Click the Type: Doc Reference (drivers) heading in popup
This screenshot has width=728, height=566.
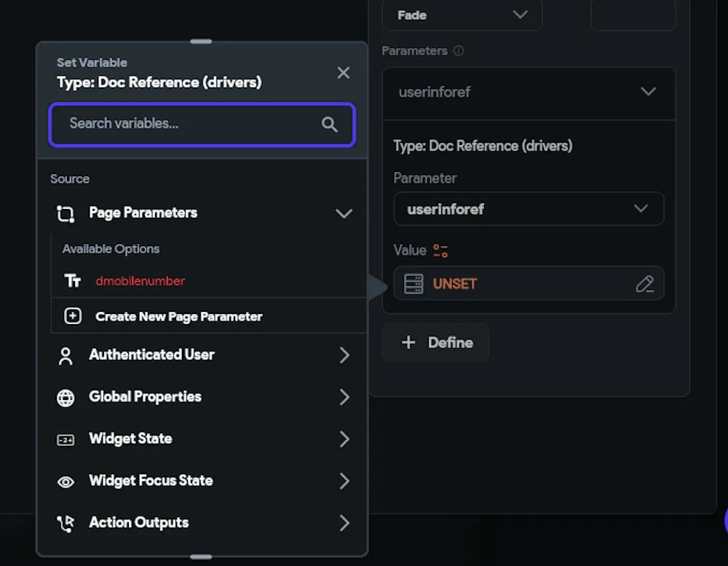[x=159, y=82]
